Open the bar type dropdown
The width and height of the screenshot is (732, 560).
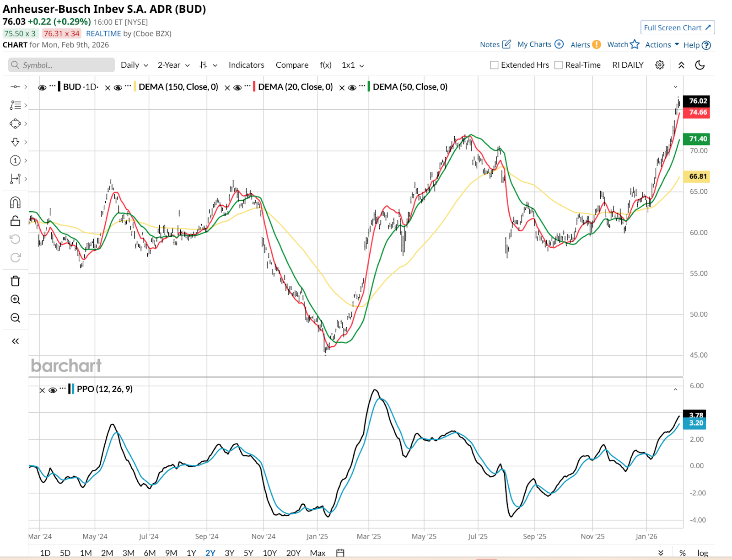point(208,65)
